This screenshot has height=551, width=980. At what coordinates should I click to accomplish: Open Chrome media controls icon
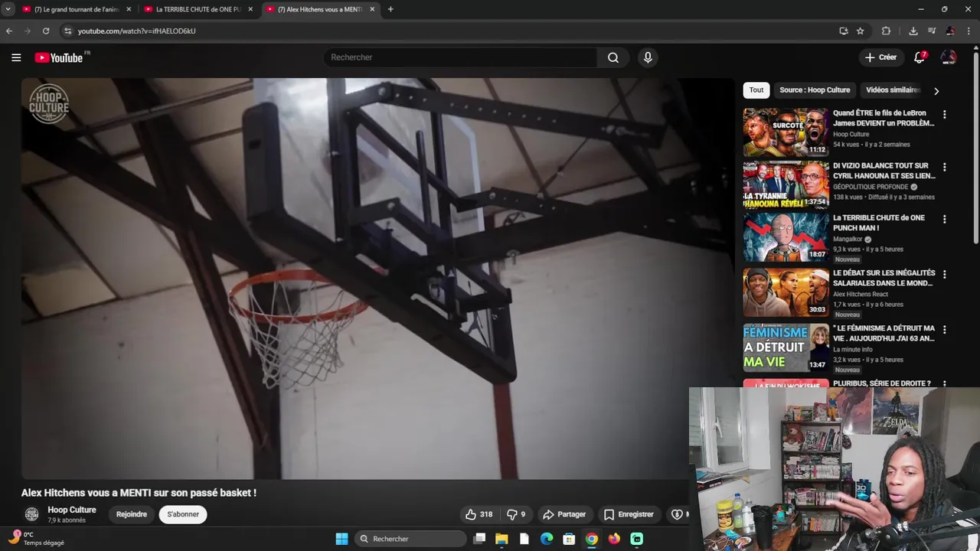point(932,31)
